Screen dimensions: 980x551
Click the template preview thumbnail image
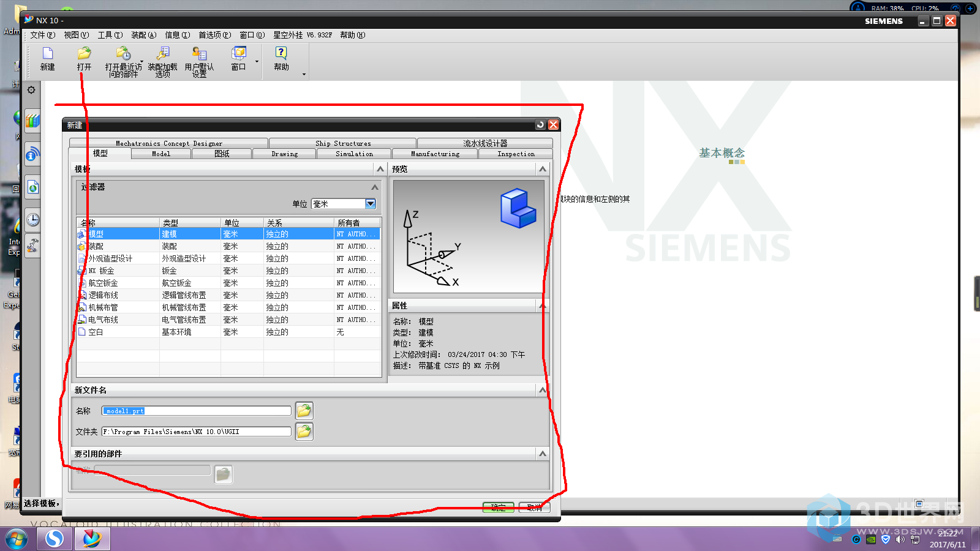pos(469,236)
